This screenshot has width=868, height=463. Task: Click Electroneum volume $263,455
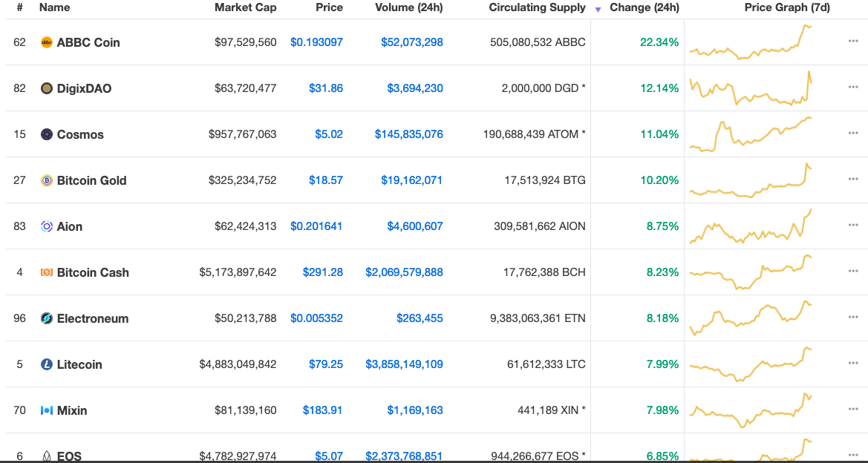coord(420,318)
